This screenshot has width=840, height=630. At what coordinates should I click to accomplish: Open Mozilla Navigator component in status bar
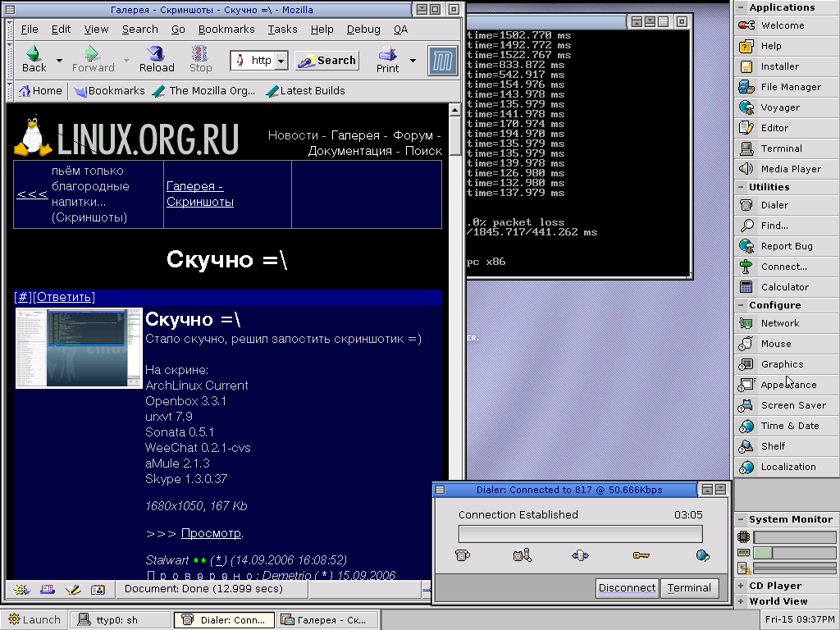(x=21, y=589)
